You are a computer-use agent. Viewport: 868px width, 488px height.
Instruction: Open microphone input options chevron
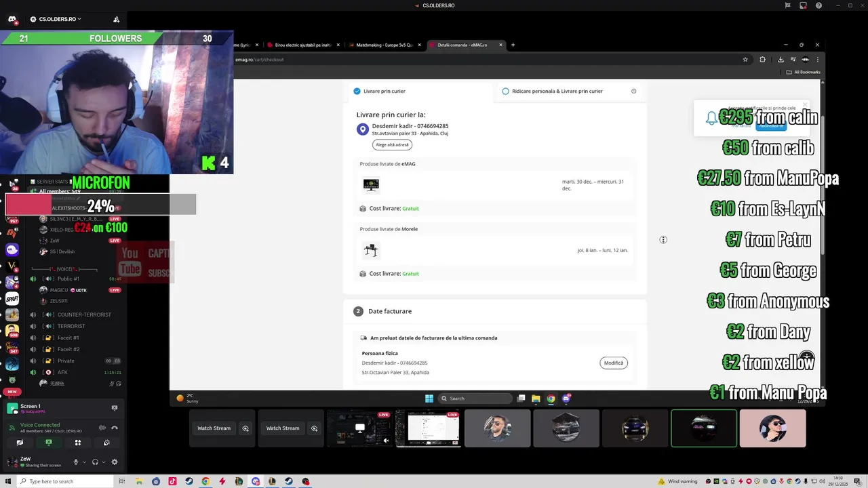point(84,462)
